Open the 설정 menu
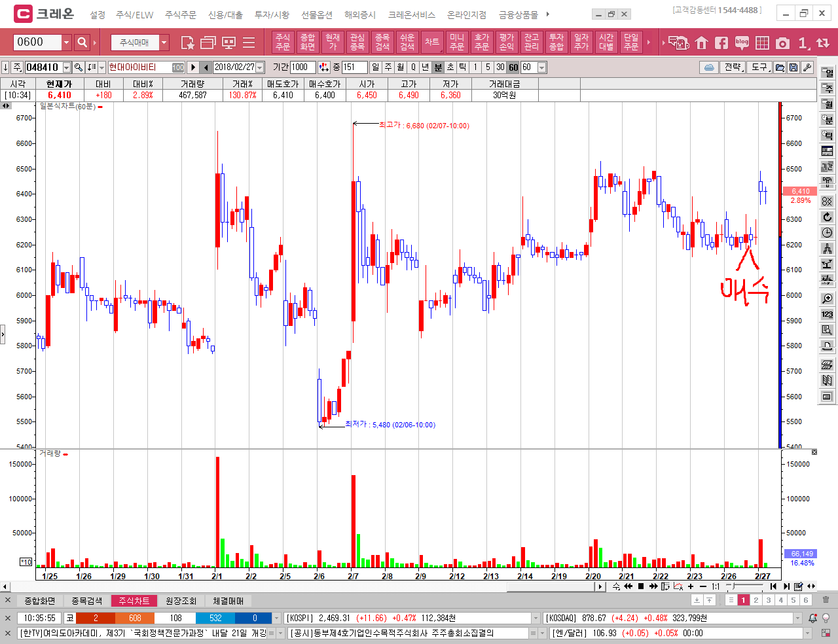This screenshot has width=838, height=644. 98,14
